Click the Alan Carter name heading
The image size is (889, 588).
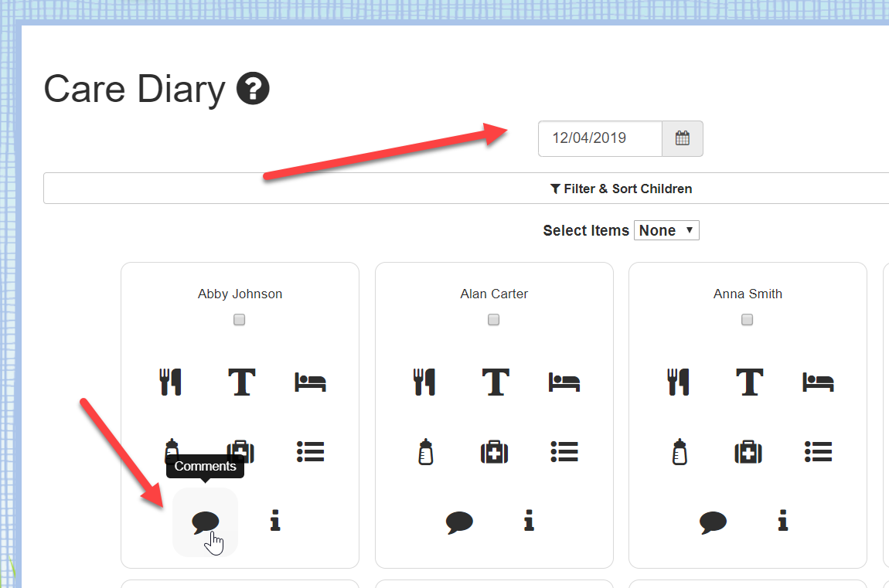pos(494,294)
